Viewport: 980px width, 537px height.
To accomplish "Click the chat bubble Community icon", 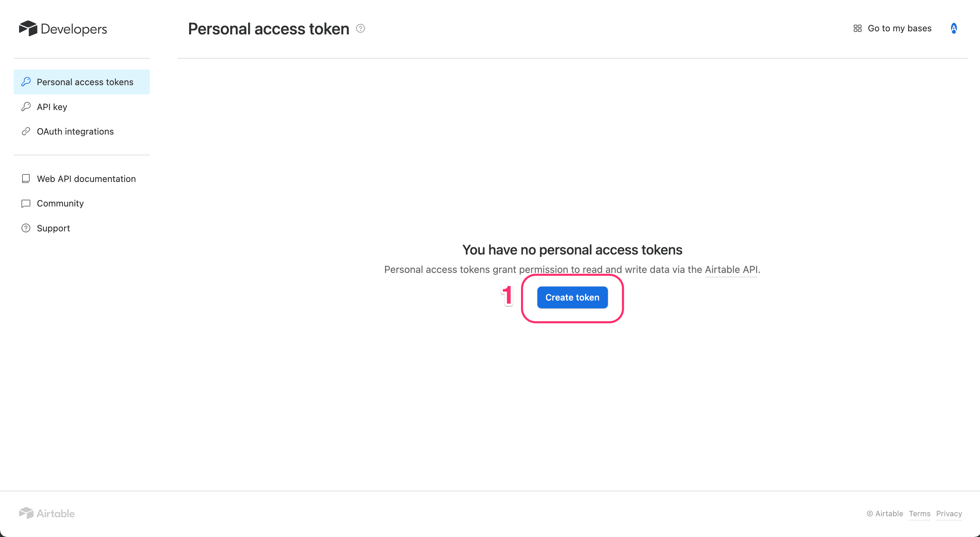I will tap(26, 203).
